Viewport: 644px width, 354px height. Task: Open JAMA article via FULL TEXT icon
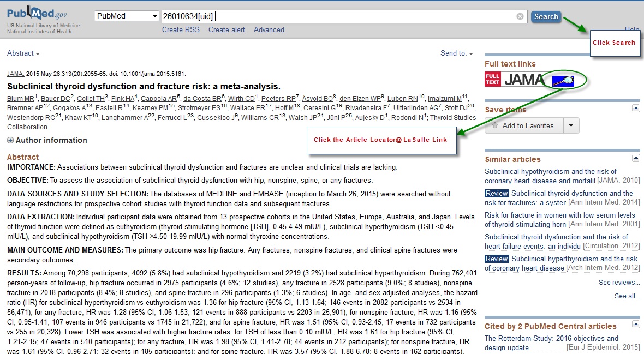pyautogui.click(x=508, y=80)
